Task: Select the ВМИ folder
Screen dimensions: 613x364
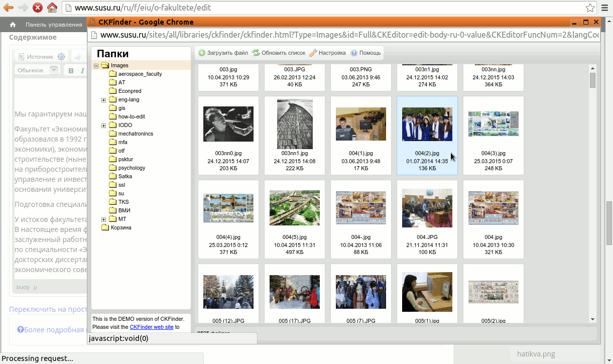Action: (x=124, y=210)
